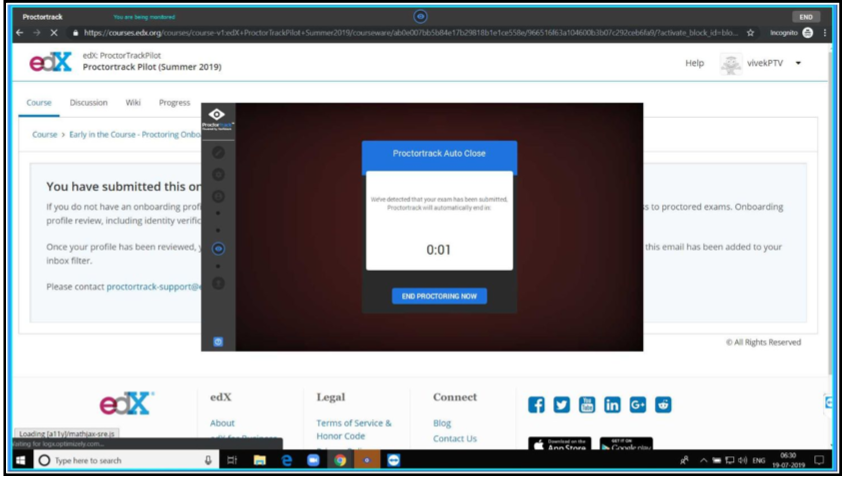Screen dimensions: 846x480
Task: Bookmark this page with the star icon
Action: click(x=751, y=33)
